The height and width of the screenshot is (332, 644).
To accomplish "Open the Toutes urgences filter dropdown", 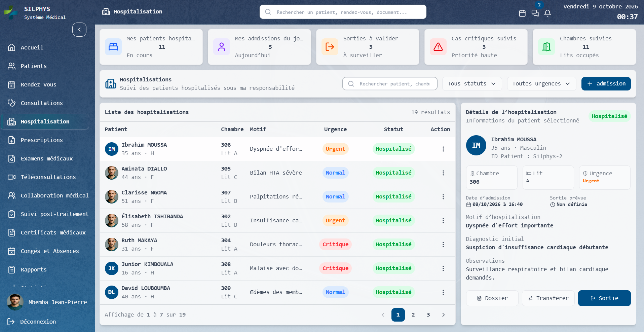I will click(541, 84).
